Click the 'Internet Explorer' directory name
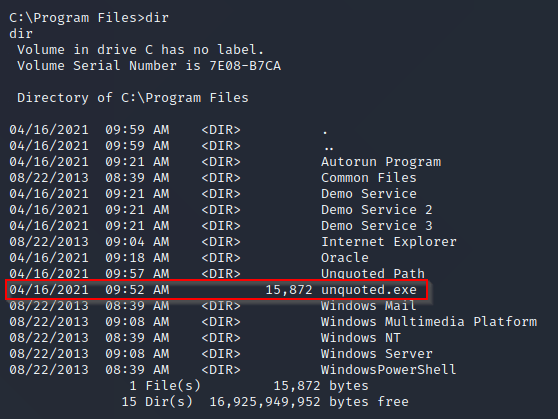The image size is (558, 419). 389,242
